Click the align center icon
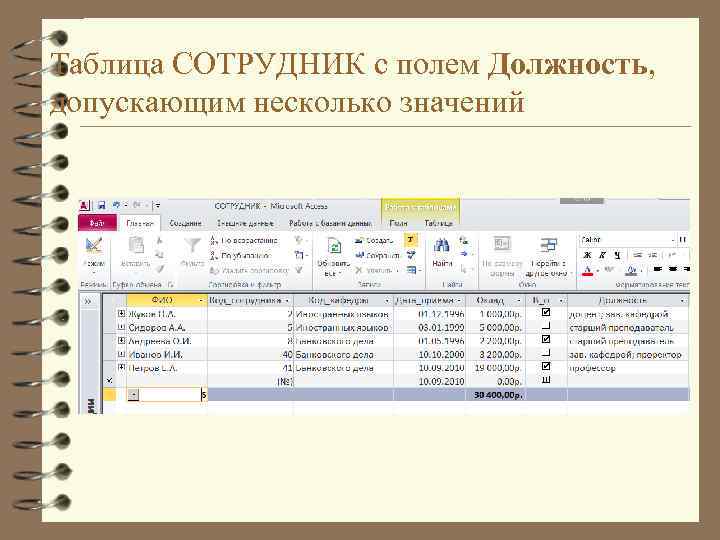 pyautogui.click(x=673, y=270)
